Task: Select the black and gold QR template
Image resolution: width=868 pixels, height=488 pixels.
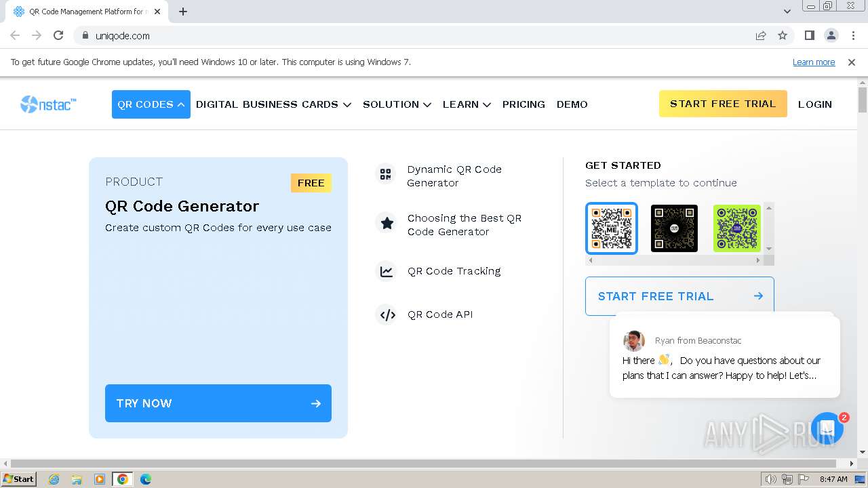Action: (x=674, y=228)
